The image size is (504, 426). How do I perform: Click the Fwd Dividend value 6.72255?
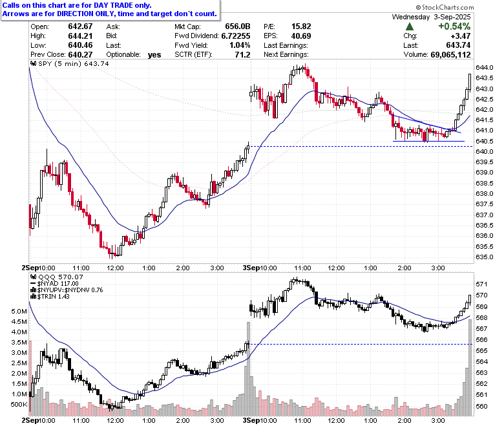pos(236,36)
